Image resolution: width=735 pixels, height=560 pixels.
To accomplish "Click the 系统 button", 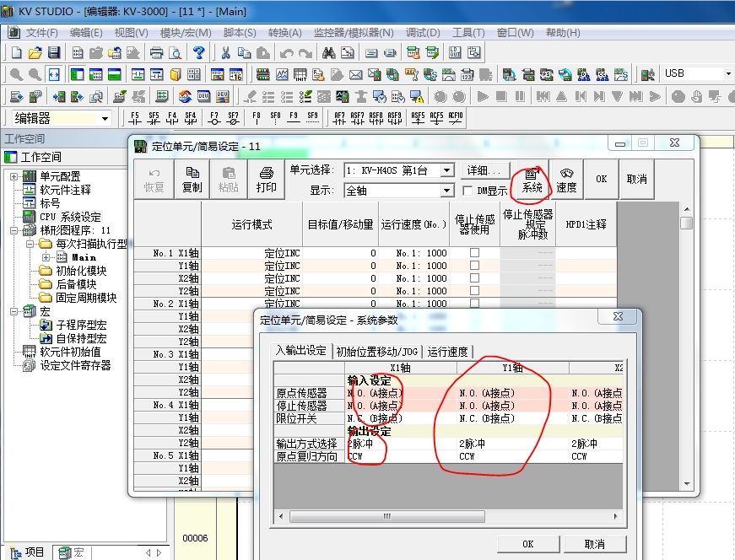I will (x=532, y=179).
